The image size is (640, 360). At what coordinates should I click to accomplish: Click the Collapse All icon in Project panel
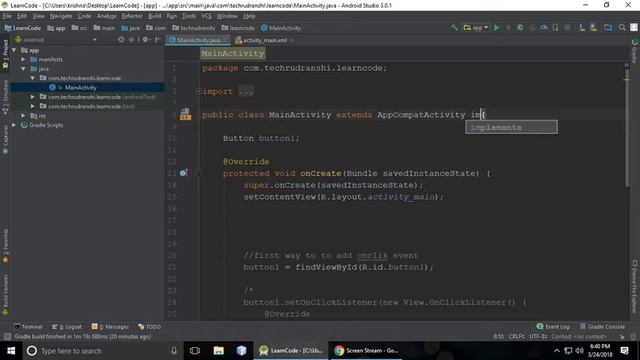(131, 40)
